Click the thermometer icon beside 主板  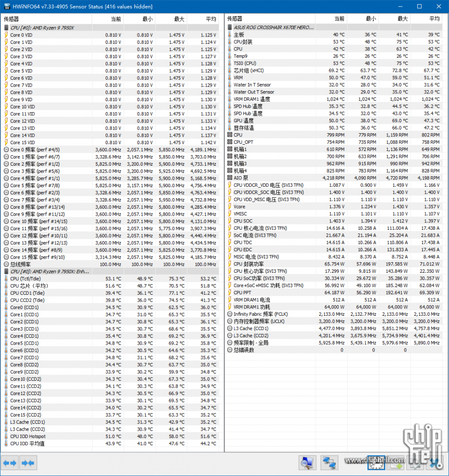click(230, 35)
